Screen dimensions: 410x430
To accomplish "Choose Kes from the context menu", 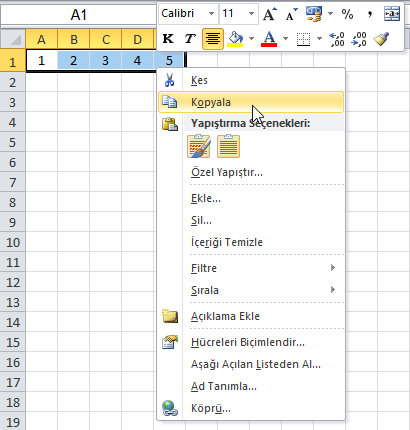I will point(251,80).
